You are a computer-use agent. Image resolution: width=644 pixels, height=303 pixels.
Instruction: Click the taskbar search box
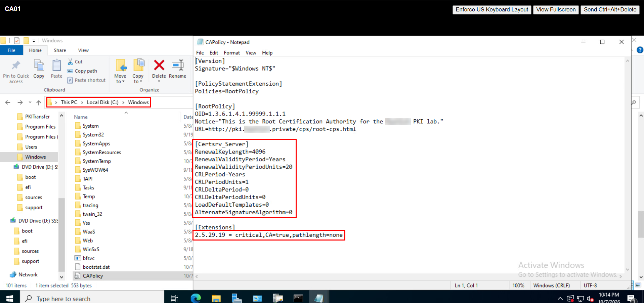pyautogui.click(x=92, y=298)
